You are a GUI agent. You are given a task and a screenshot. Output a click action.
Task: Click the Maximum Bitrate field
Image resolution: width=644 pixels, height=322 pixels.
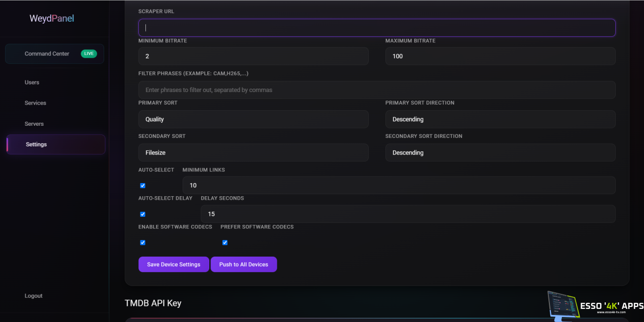501,56
